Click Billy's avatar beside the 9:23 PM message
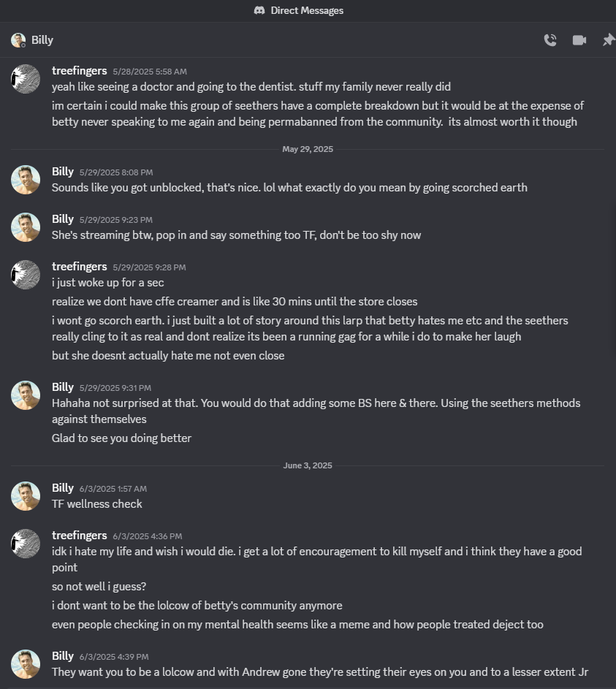Viewport: 616px width, 689px height. (x=26, y=227)
